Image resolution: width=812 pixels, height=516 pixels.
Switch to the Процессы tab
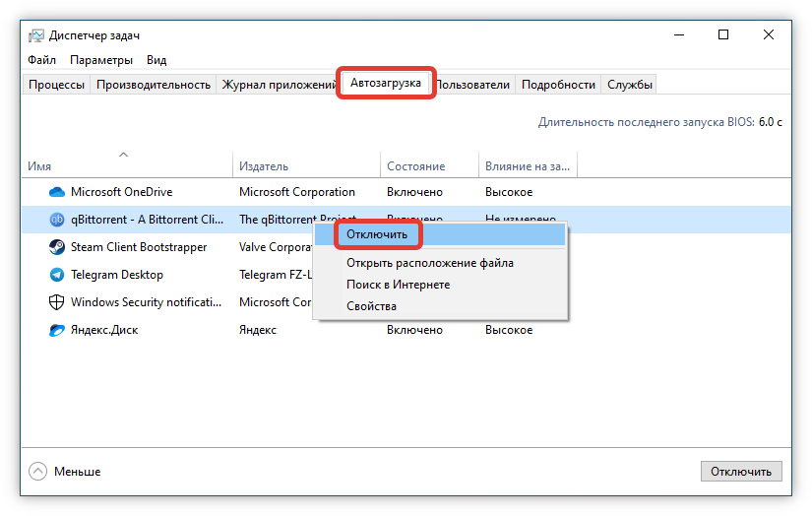pyautogui.click(x=56, y=85)
